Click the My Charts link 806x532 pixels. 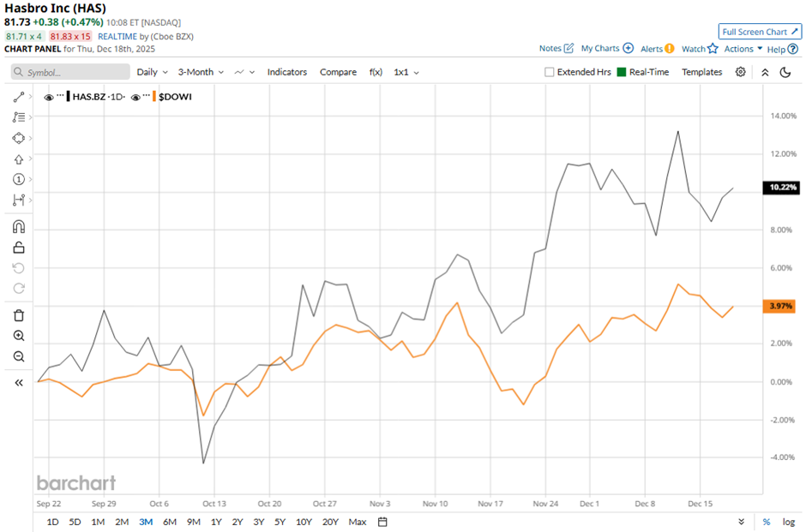[600, 48]
